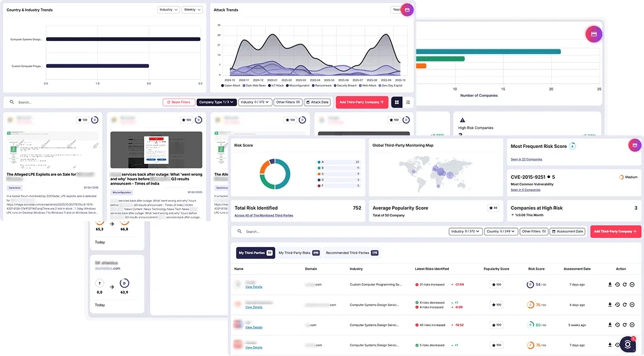The image size is (644, 356).
Task: Open the services back after outage article thumbnail
Action: (x=156, y=150)
